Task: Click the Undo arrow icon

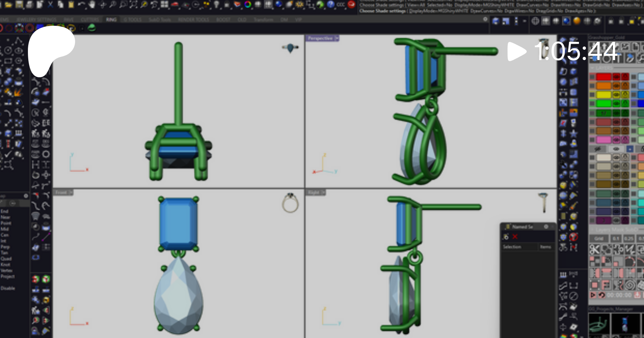Action: pos(82,5)
